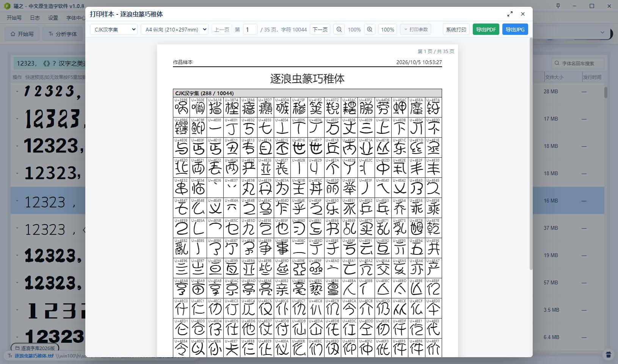The image size is (618, 364).
Task: Open the 日志 menu
Action: pos(35,18)
